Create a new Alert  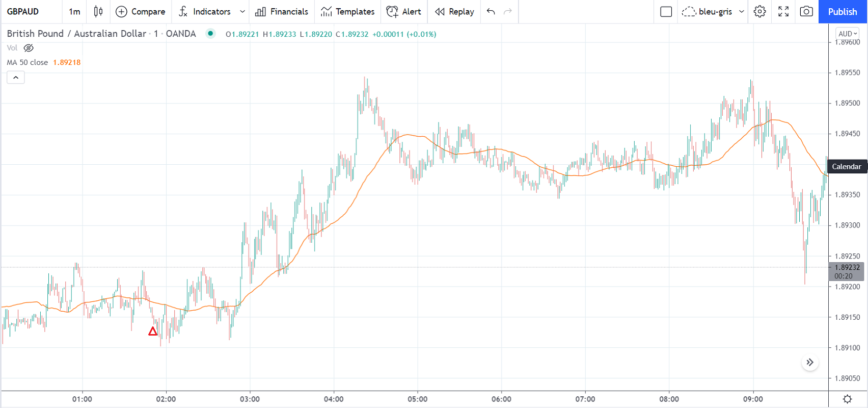point(404,12)
